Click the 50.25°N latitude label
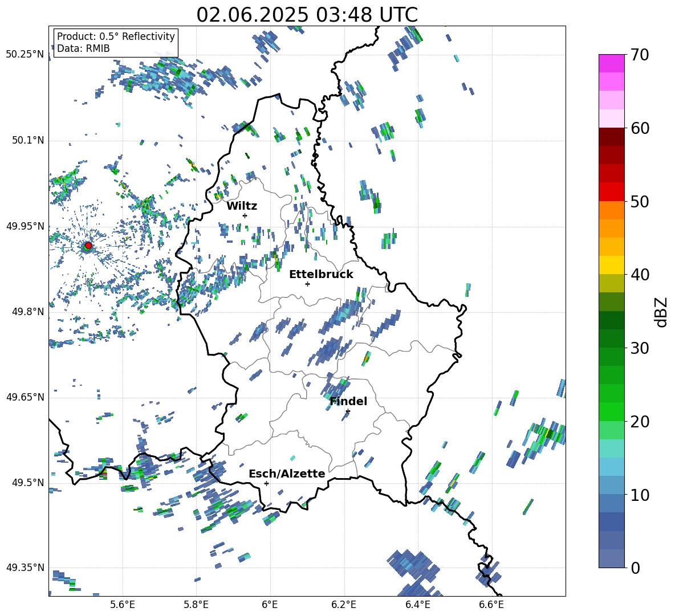 pos(25,55)
